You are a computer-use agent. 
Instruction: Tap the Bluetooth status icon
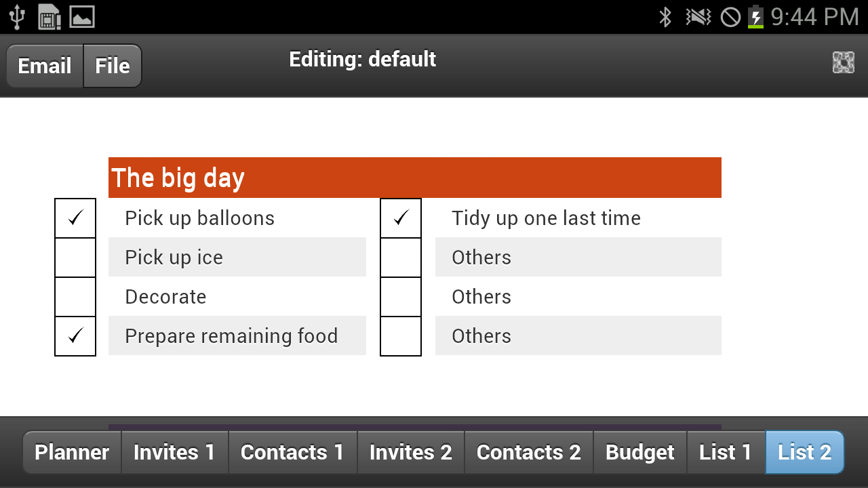coord(665,16)
